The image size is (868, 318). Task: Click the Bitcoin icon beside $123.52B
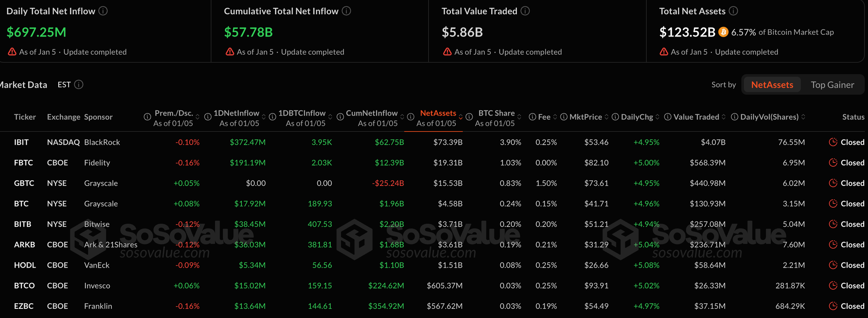723,32
